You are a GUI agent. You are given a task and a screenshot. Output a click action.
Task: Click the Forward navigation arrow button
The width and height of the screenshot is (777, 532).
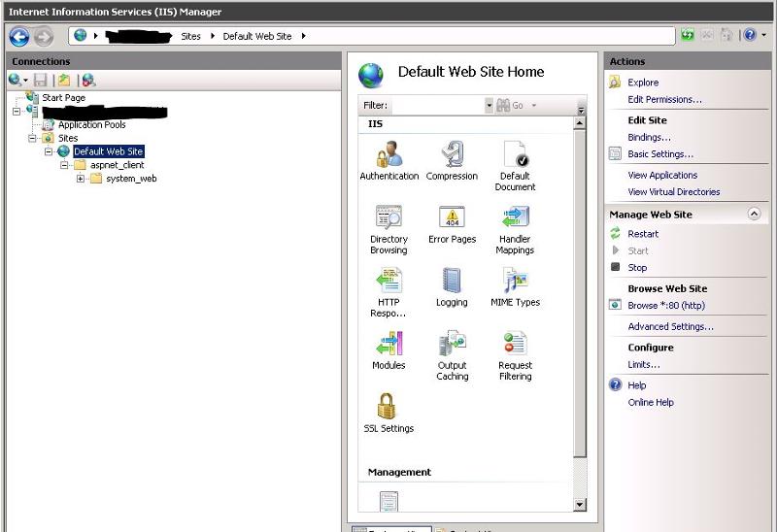tap(44, 37)
